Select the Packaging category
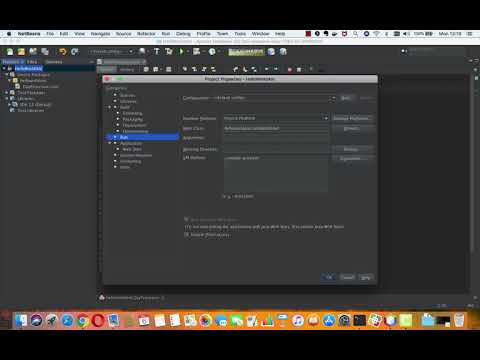480x360 pixels. point(132,119)
